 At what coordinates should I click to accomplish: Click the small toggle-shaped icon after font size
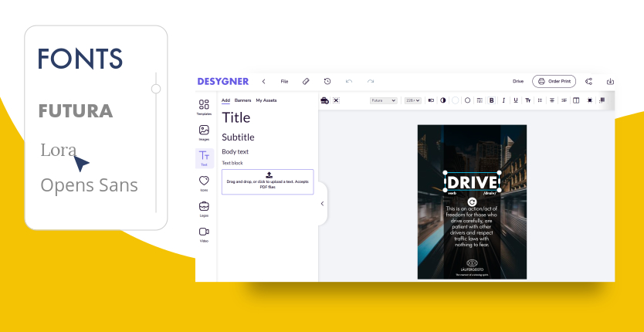coord(431,100)
